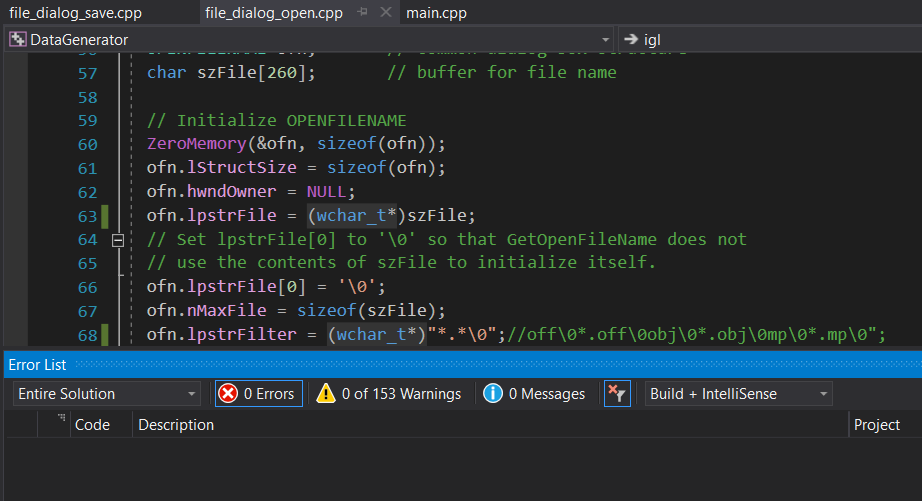922x501 pixels.
Task: Open the main.cpp tab
Action: 436,13
